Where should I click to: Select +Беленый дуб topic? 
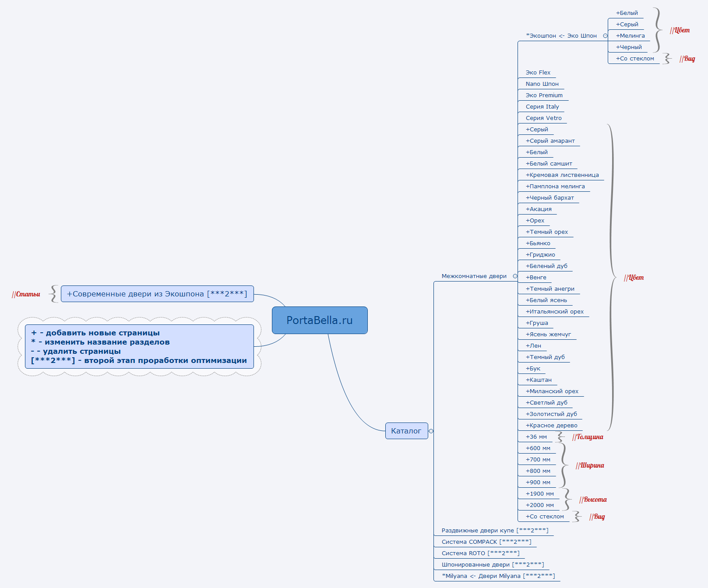point(546,266)
